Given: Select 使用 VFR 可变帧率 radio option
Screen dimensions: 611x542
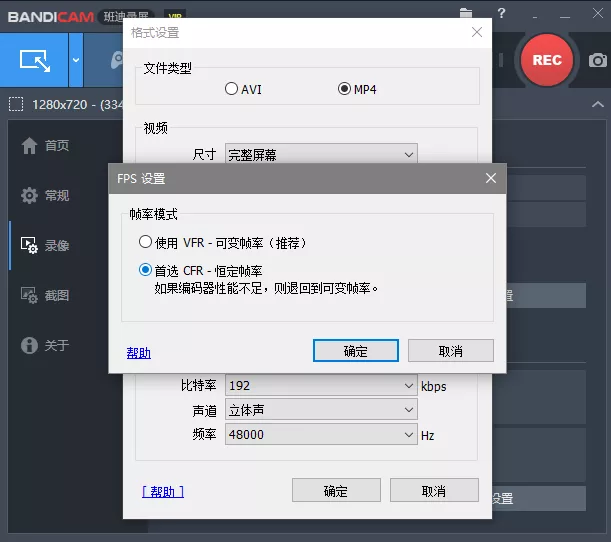Looking at the screenshot, I should [145, 242].
